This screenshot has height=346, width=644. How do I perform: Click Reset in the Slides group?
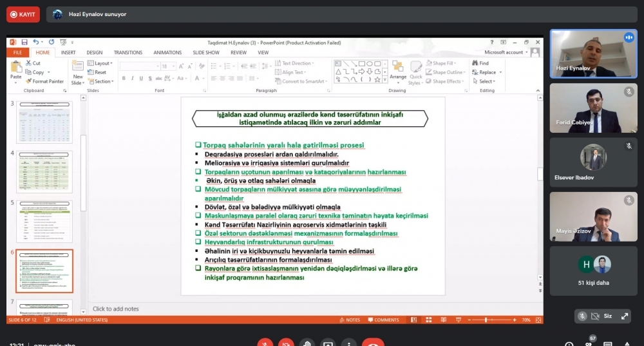click(97, 72)
